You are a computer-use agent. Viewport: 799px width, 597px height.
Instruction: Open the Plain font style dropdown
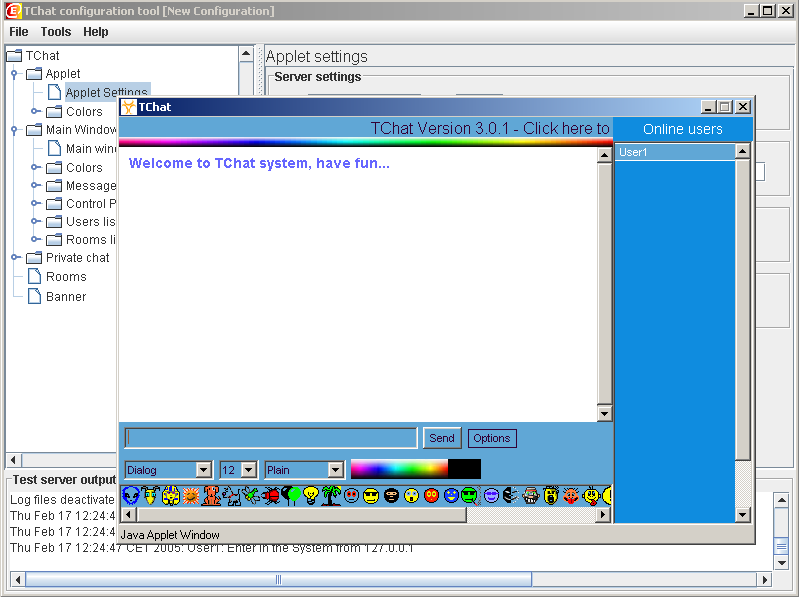coord(335,470)
